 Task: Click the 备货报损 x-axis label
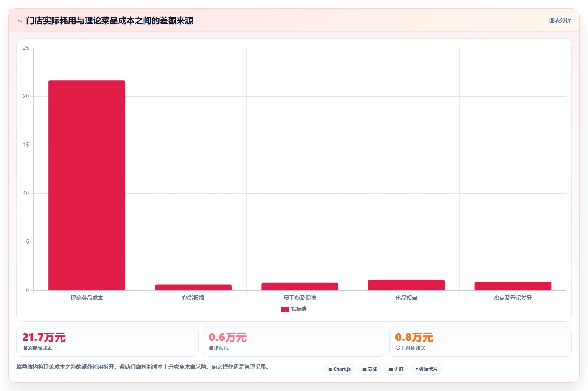point(193,298)
